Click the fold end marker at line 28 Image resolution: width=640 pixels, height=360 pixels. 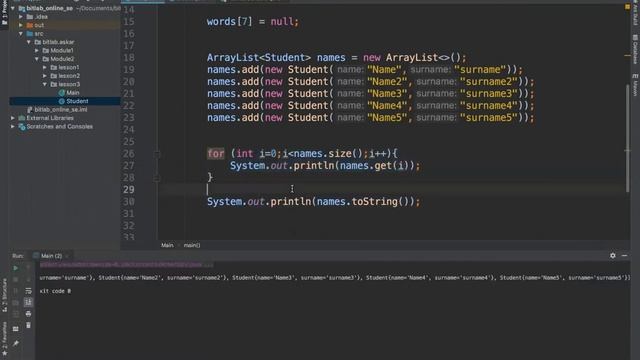(157, 178)
